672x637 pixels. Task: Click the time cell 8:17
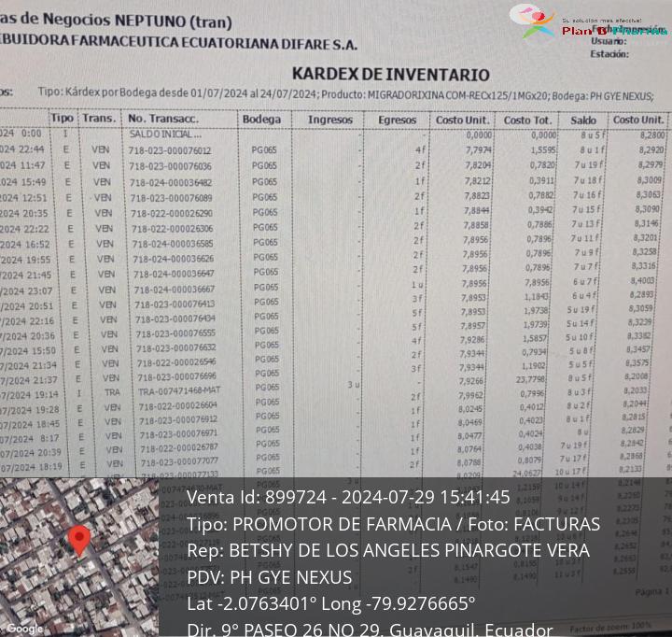pyautogui.click(x=49, y=438)
